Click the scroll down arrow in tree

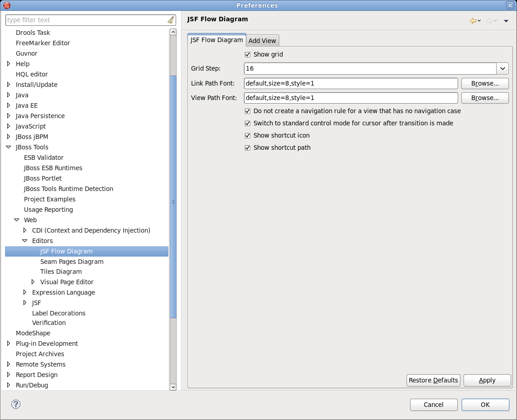173,387
